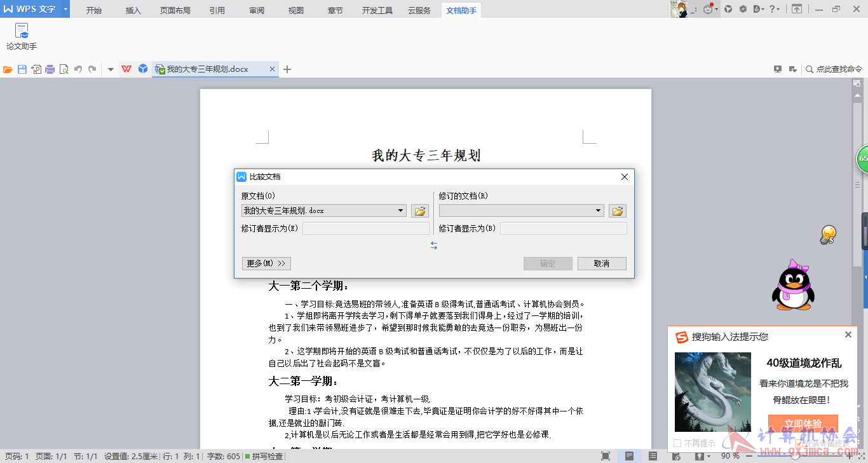Open the leaf-shaped D icon dropdown
The width and height of the screenshot is (868, 463).
click(759, 9)
